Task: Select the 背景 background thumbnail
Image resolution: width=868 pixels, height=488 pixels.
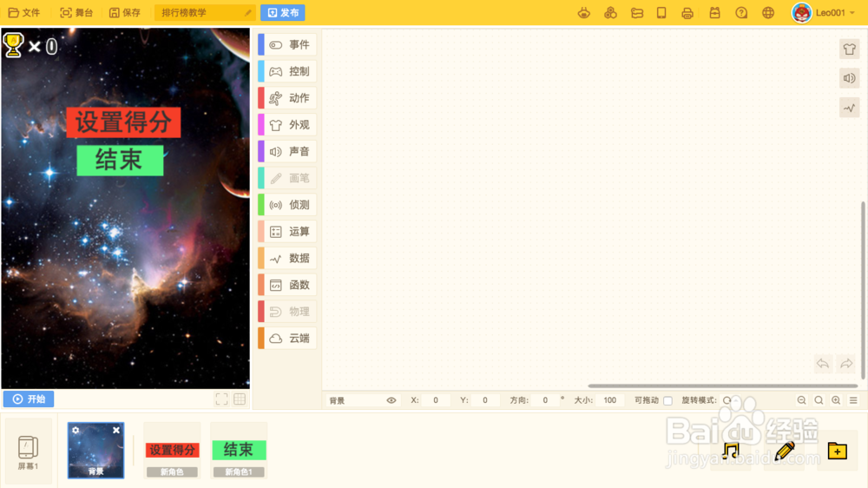Action: pos(95,451)
